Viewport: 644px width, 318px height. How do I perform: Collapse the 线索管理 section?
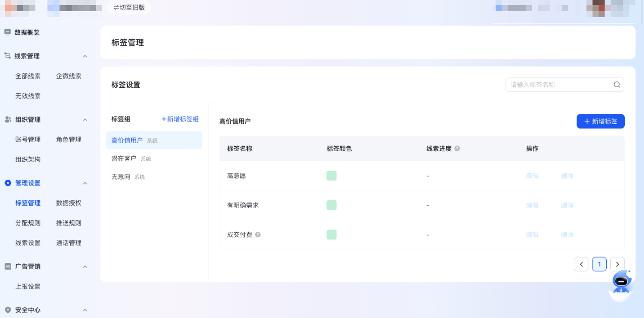click(85, 56)
